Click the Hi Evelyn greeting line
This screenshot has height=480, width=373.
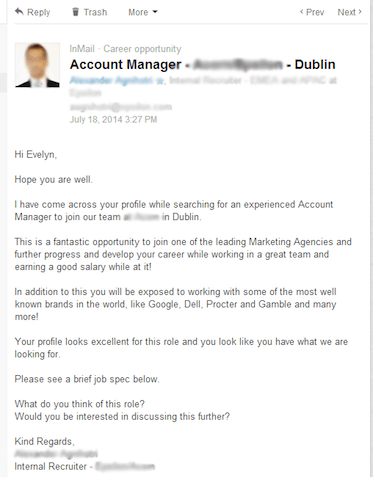(x=36, y=155)
